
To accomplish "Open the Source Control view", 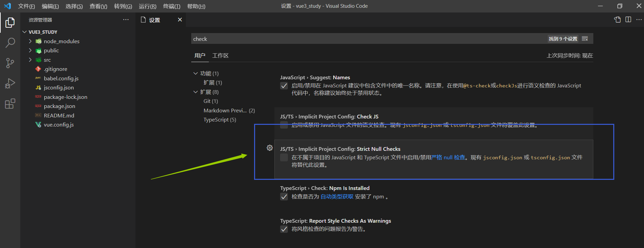I will pos(10,63).
